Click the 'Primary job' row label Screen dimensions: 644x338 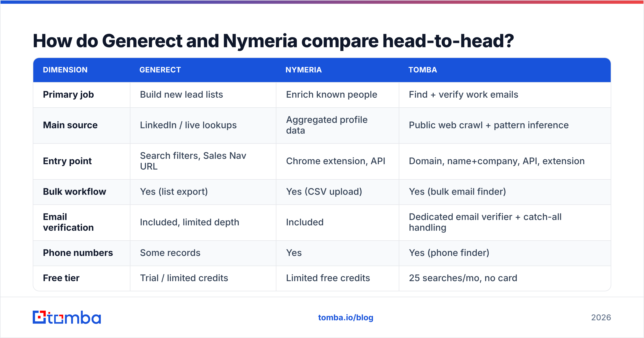pos(68,95)
